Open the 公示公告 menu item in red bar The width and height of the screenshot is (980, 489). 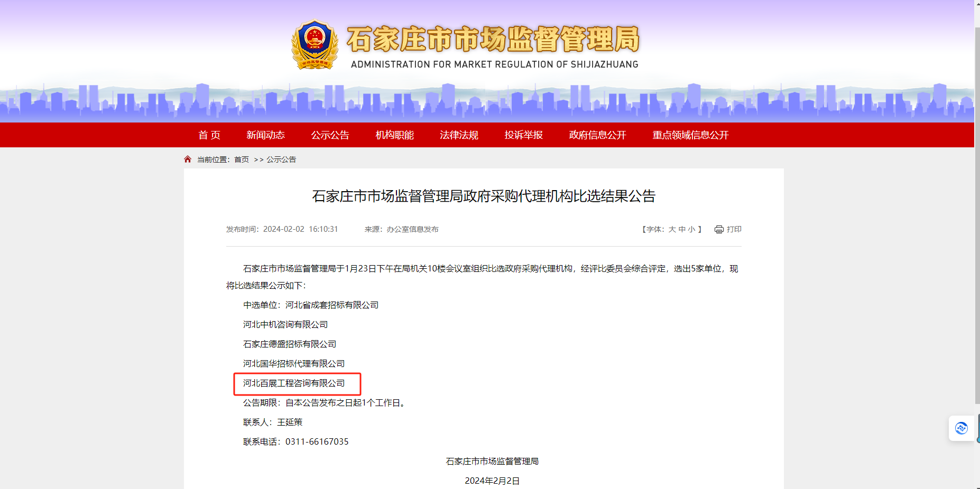[x=330, y=135]
